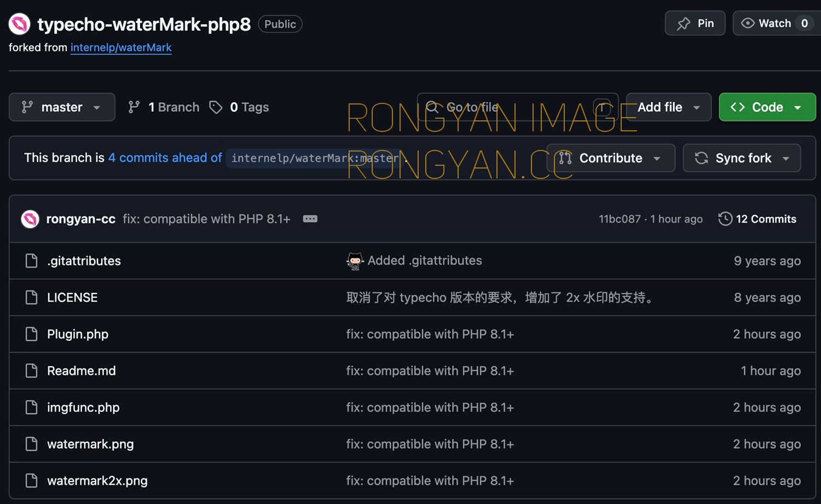
Task: Click the 8 years ago timestamp on LICENSE
Action: (767, 298)
